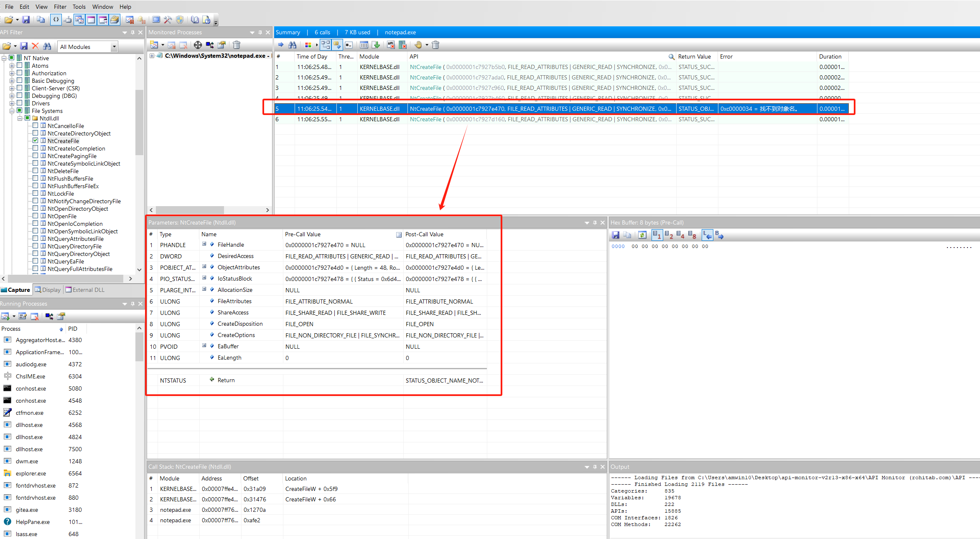The height and width of the screenshot is (539, 980).
Task: Enable the NtOpenFile checkbox
Action: (36, 216)
